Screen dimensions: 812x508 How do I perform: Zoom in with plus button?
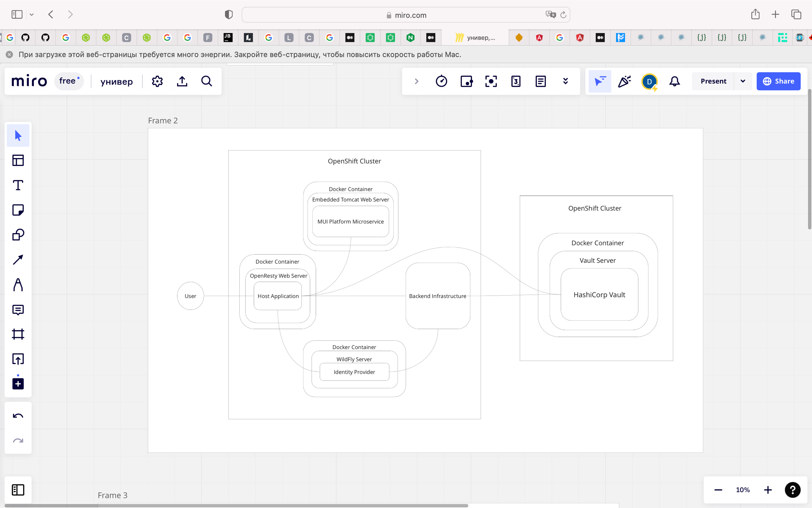pyautogui.click(x=768, y=490)
